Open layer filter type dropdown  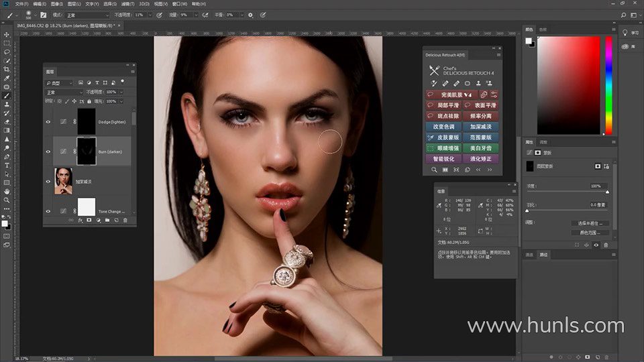pos(59,83)
